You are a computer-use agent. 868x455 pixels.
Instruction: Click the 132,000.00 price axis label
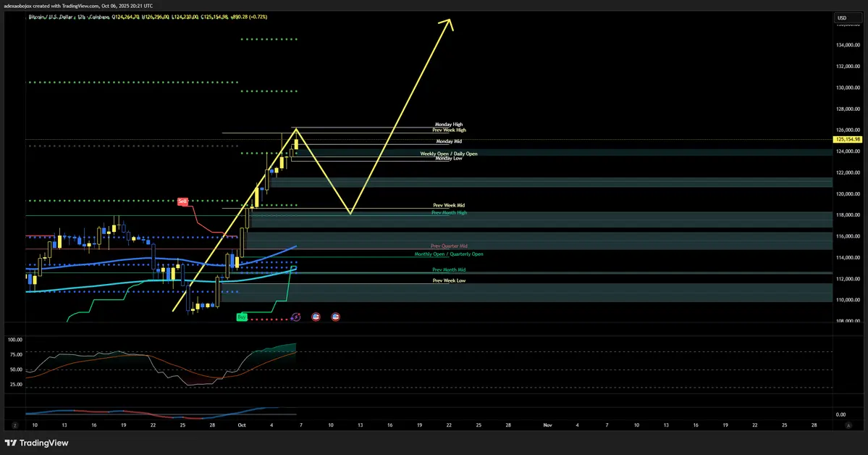tap(848, 67)
